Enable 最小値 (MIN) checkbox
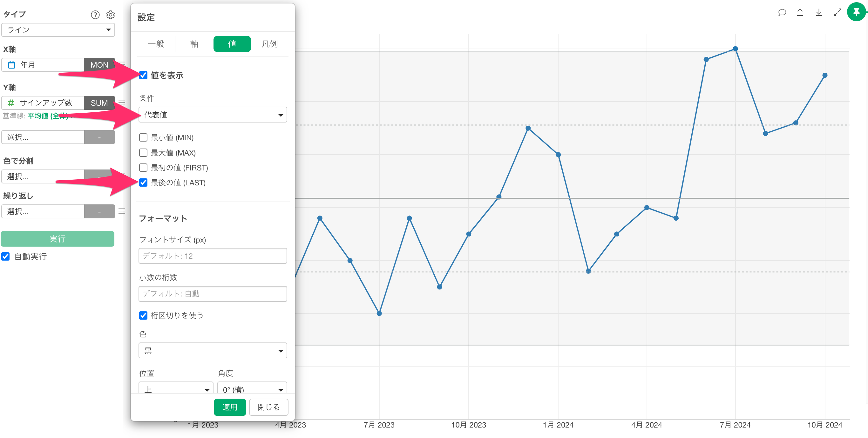 tap(144, 137)
